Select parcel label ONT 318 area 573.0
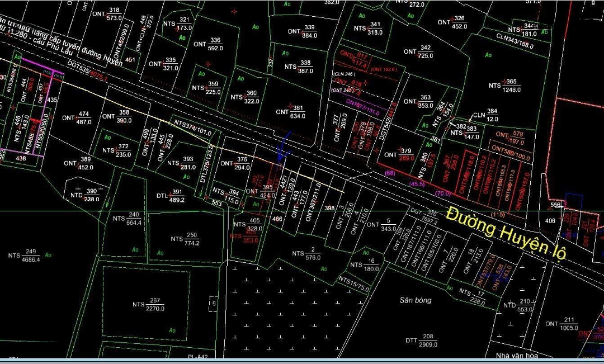604x364 pixels. [x=107, y=14]
